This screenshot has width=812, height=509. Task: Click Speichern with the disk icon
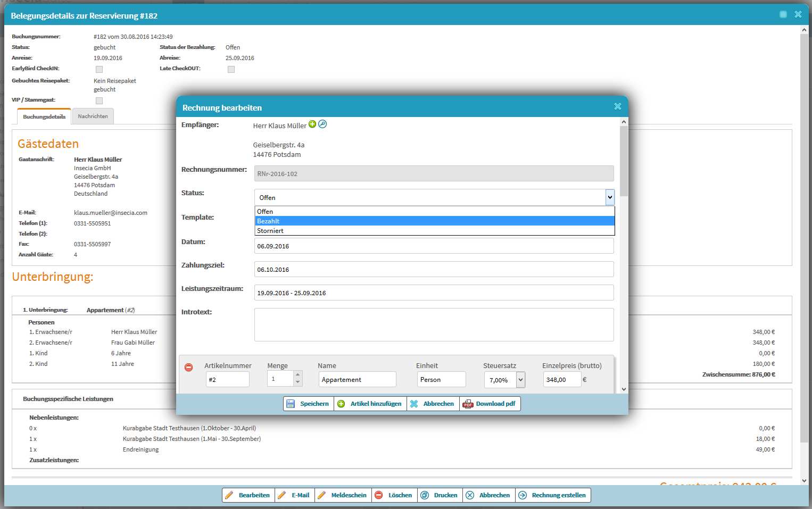pos(308,404)
